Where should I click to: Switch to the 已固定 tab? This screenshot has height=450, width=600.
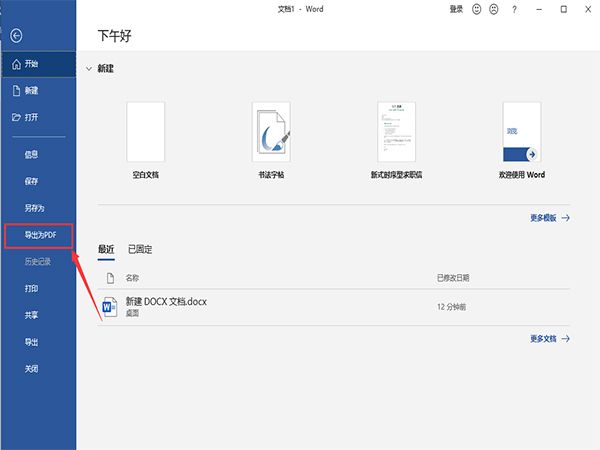pos(140,249)
